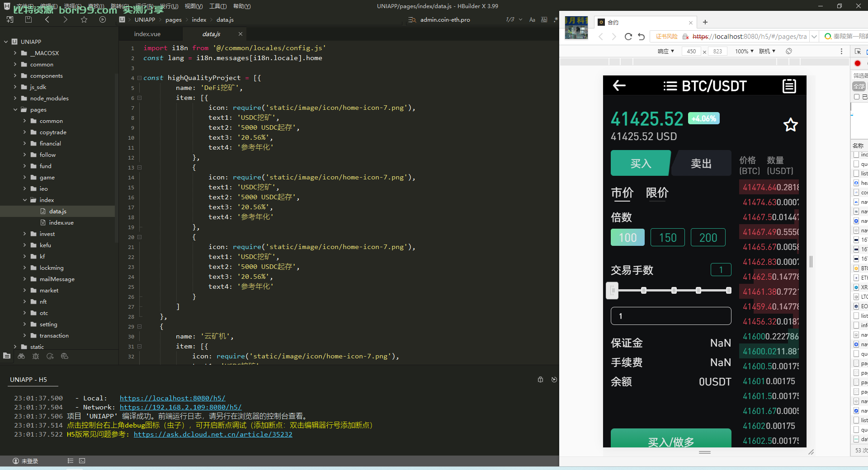This screenshot has width=868, height=470.
Task: Click the search-in-files icon beside admin.coin-eth.pro
Action: (x=412, y=19)
